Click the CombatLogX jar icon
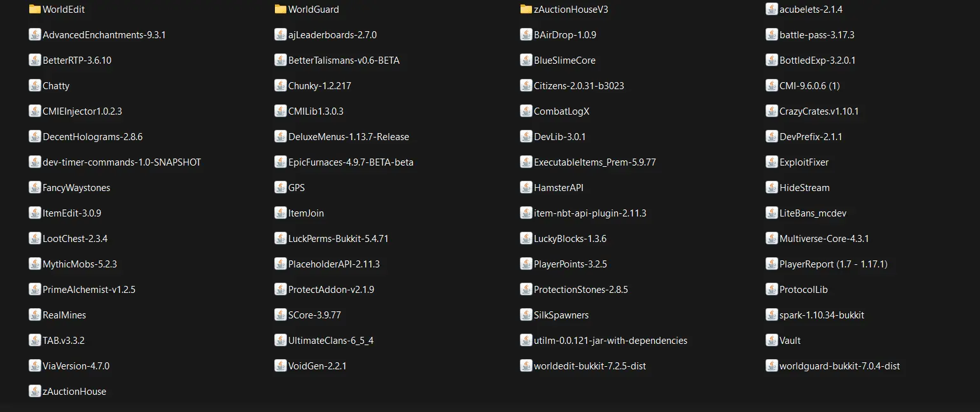 tap(526, 111)
